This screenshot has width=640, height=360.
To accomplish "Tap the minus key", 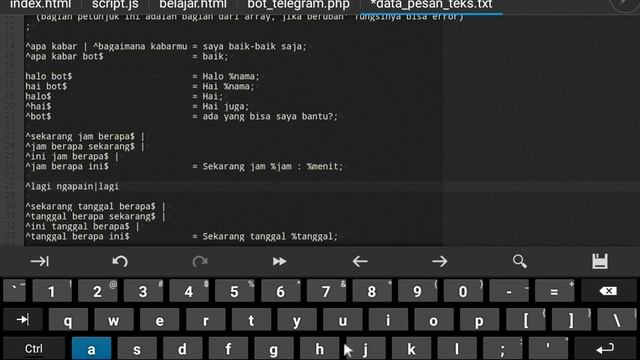I will (509, 291).
